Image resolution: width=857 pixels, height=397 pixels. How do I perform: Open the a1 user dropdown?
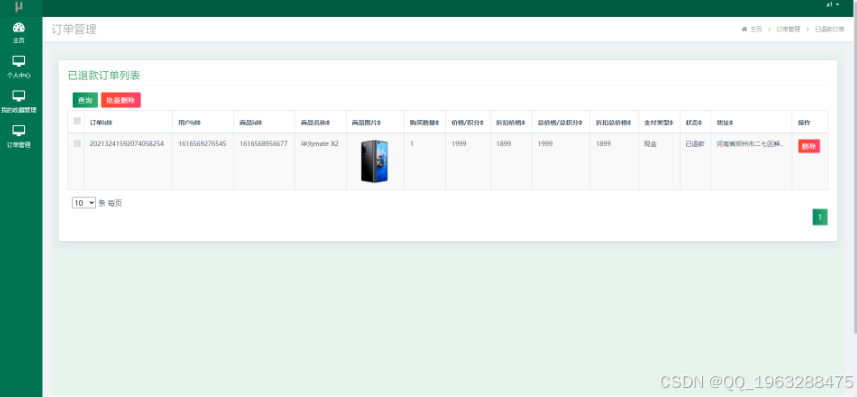pyautogui.click(x=832, y=4)
